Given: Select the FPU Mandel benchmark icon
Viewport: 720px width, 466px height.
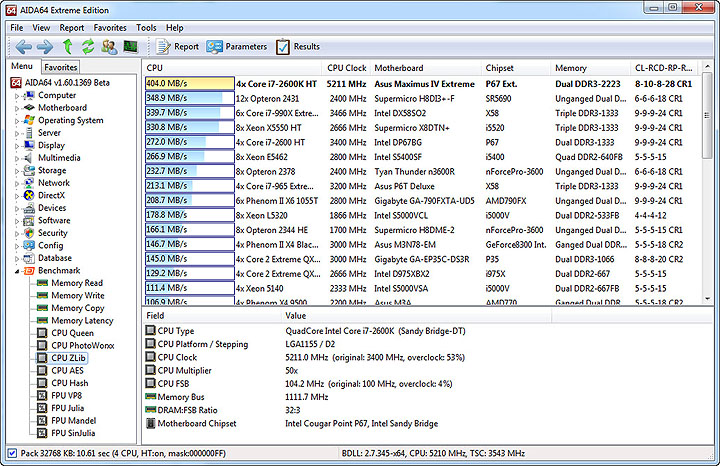Looking at the screenshot, I should tap(42, 421).
